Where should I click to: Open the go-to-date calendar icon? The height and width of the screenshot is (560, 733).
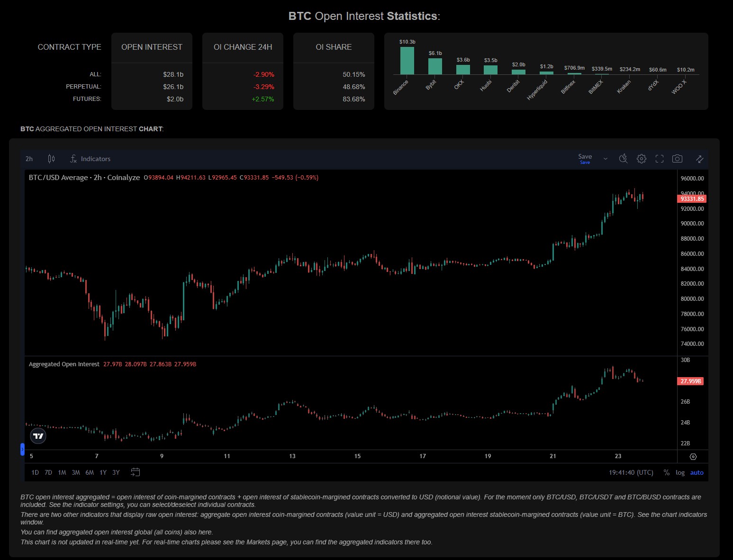point(135,472)
